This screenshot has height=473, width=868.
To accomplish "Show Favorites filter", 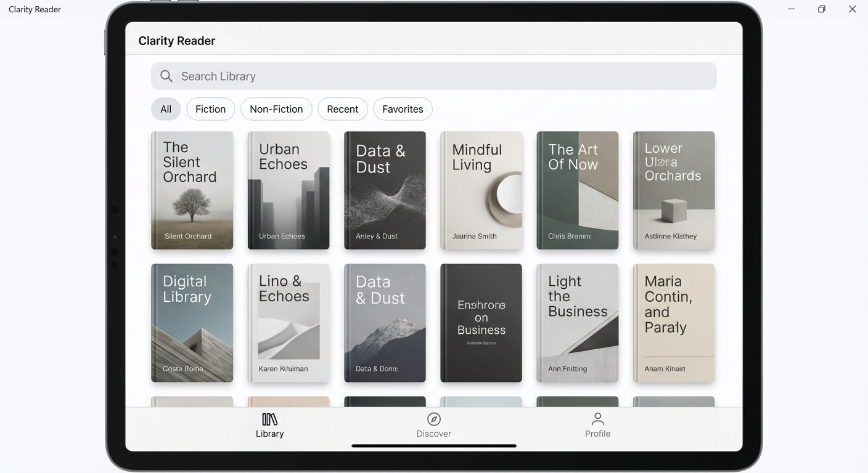I will pyautogui.click(x=403, y=109).
